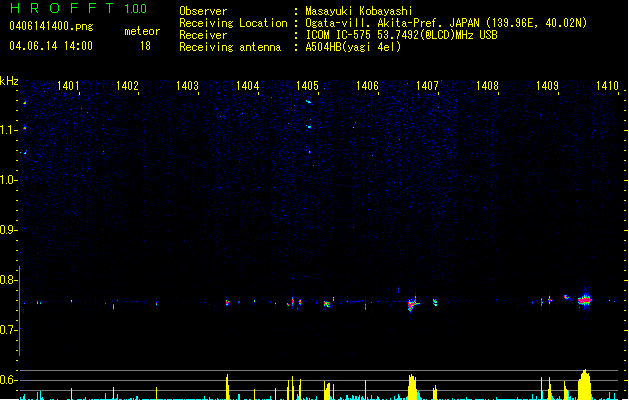Click the 1405 time marker
Image resolution: width=629 pixels, height=400 pixels.
coord(307,86)
